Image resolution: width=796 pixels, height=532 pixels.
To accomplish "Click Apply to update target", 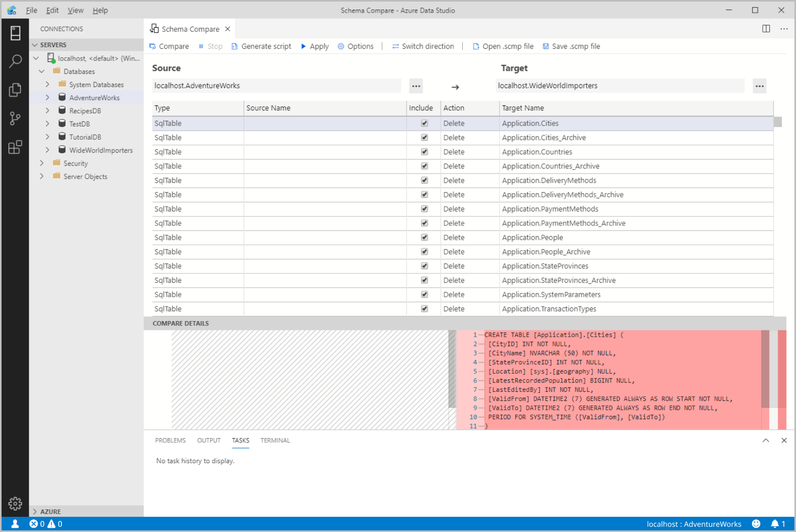I will point(315,46).
